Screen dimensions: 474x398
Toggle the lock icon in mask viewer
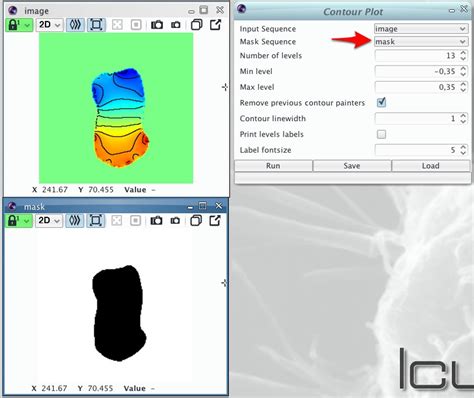(x=19, y=221)
